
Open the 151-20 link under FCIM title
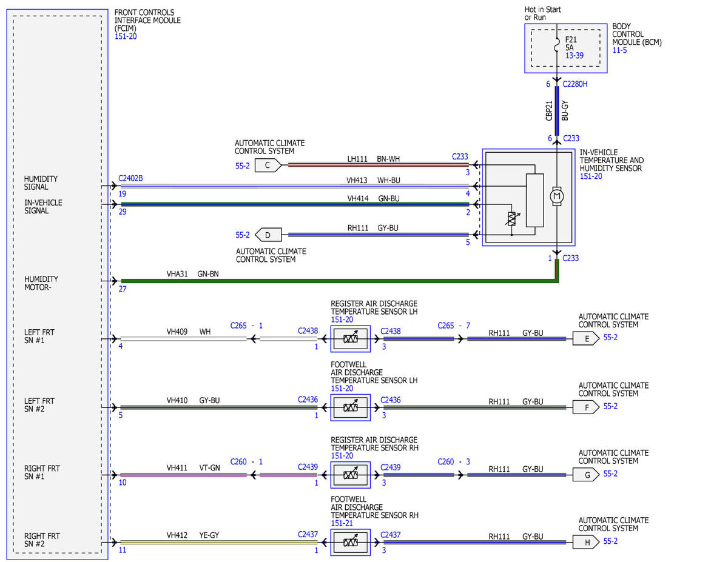126,36
